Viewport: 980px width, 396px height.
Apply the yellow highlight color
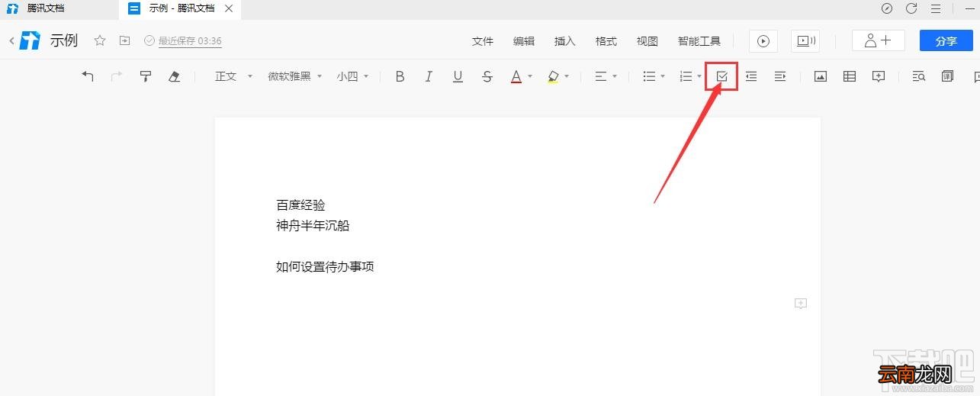point(553,76)
